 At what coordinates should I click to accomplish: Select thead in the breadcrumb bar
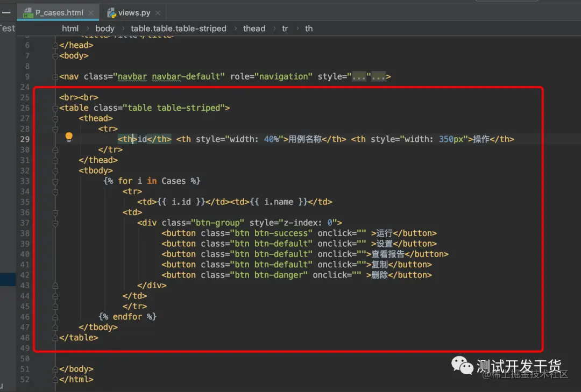point(254,28)
